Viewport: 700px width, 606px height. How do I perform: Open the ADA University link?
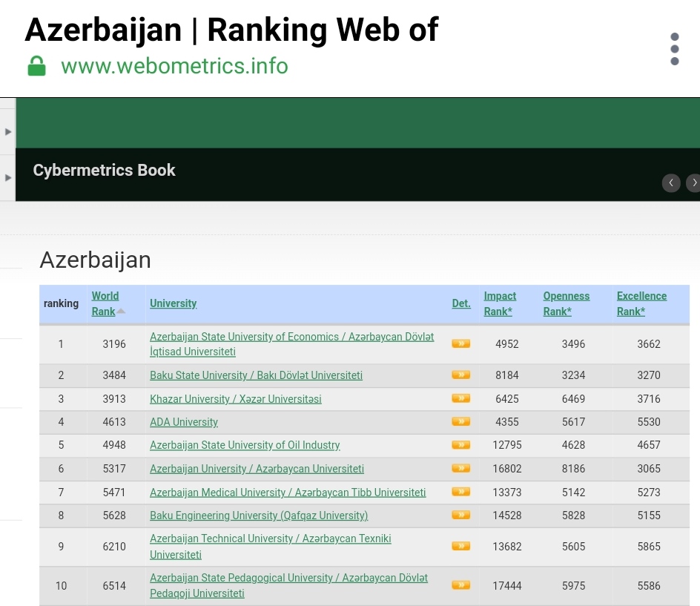tap(184, 422)
